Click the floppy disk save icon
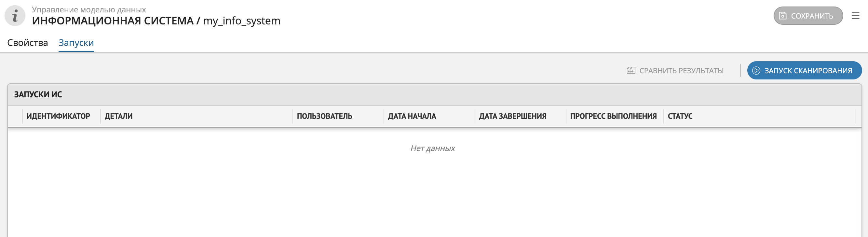The height and width of the screenshot is (237, 868). coord(782,16)
